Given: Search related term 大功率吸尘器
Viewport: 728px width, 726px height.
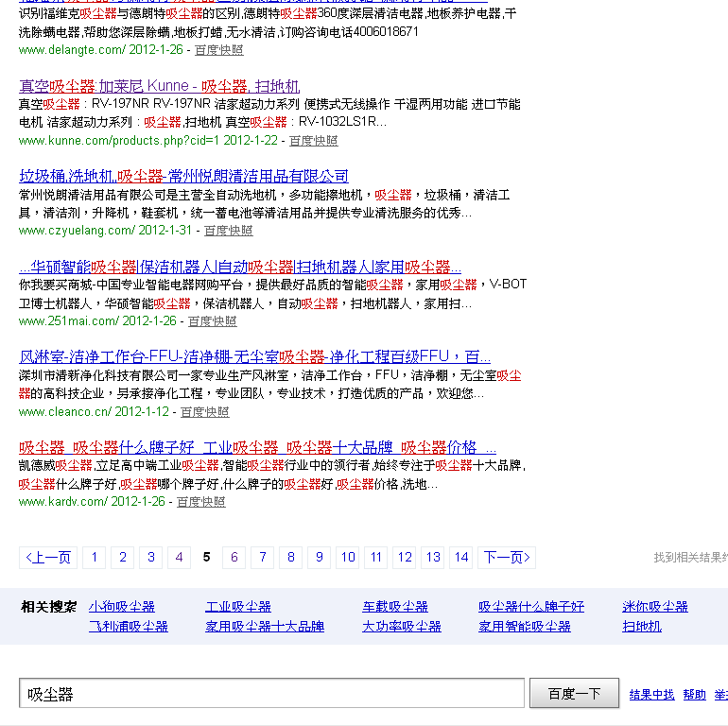Looking at the screenshot, I should click(x=402, y=627).
